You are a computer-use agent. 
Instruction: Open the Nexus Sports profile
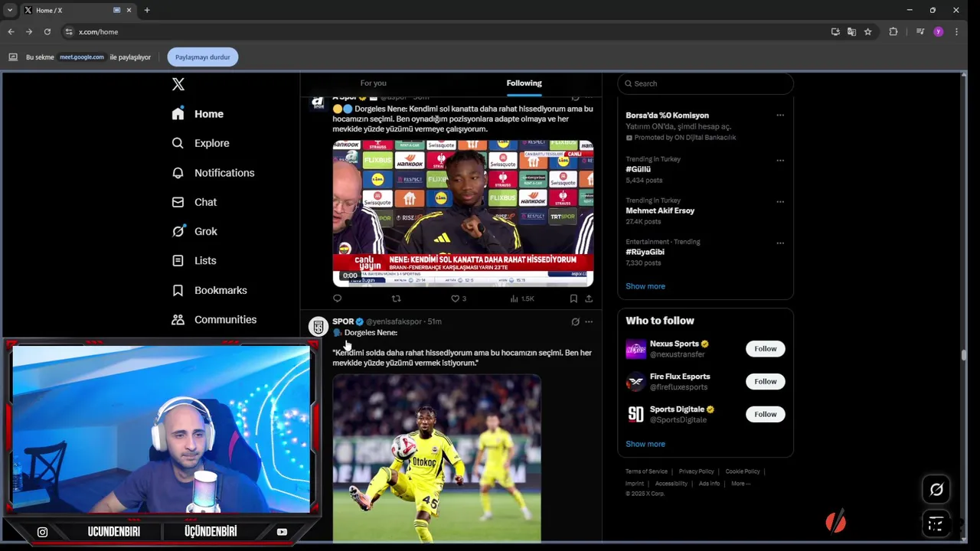coord(674,344)
